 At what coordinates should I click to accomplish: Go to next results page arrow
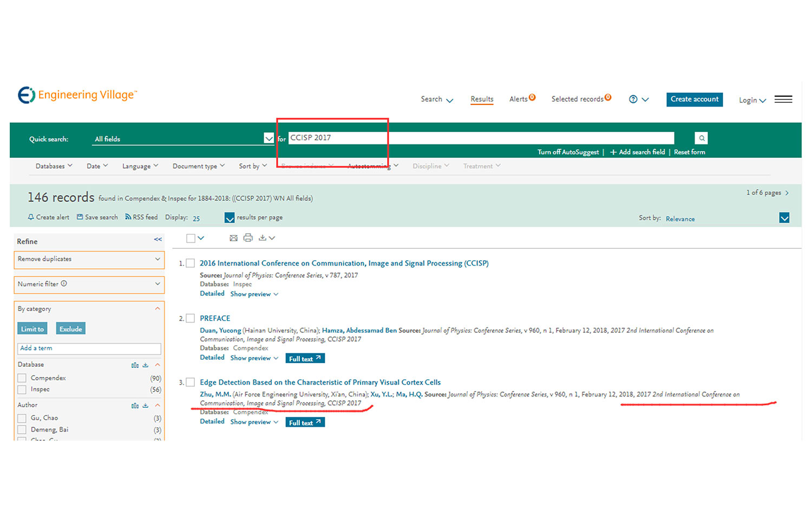coord(787,193)
